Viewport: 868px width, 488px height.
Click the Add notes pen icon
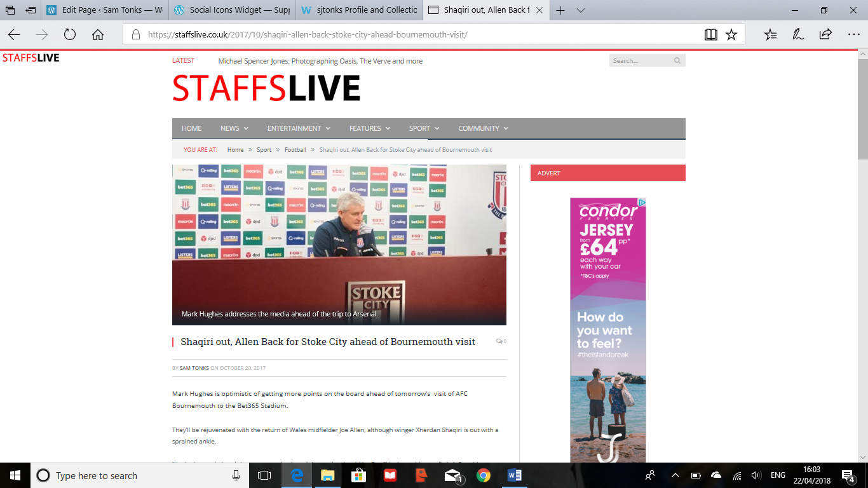(x=798, y=34)
